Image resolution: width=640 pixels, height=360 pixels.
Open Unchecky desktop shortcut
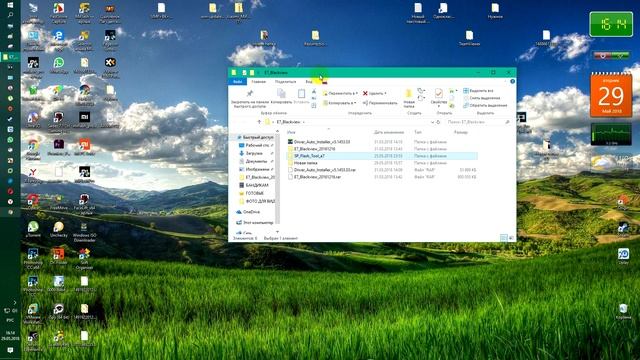(58, 229)
